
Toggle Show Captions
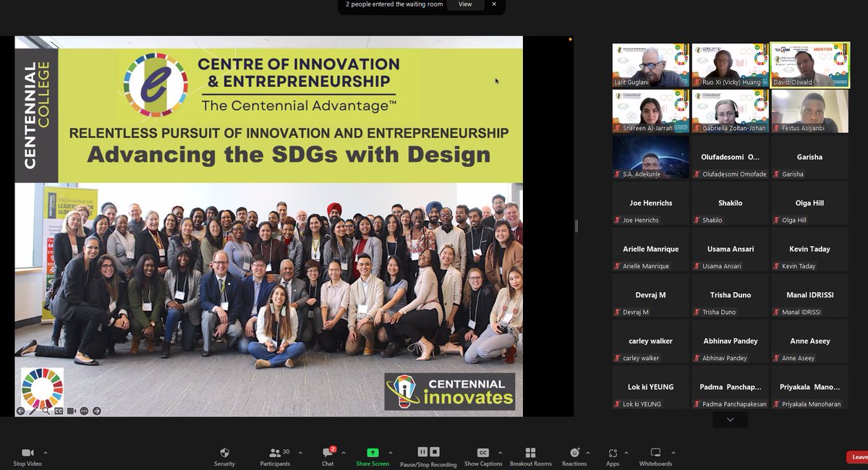(483, 456)
